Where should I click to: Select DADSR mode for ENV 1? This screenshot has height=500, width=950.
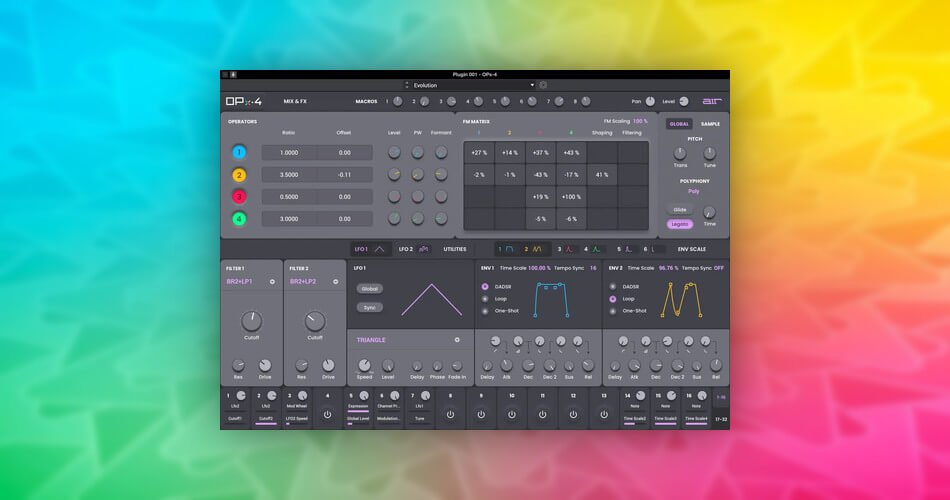(x=485, y=287)
